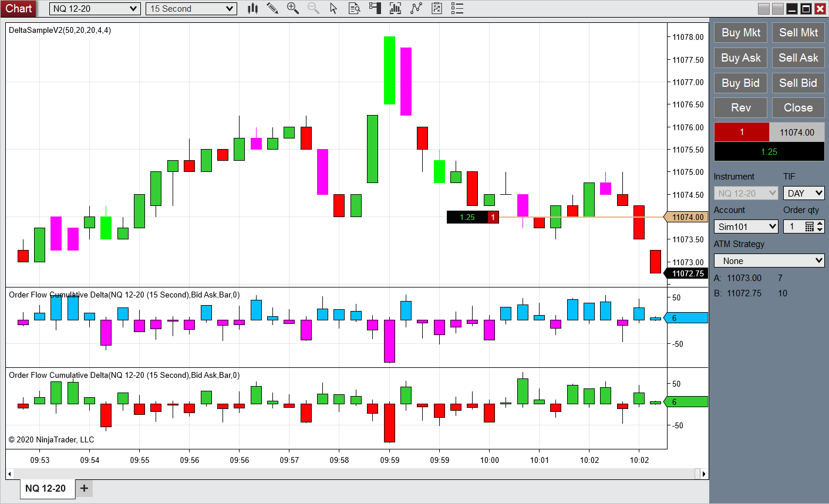Click the tall bright green 09:59 candle
The width and height of the screenshot is (829, 504).
click(389, 70)
